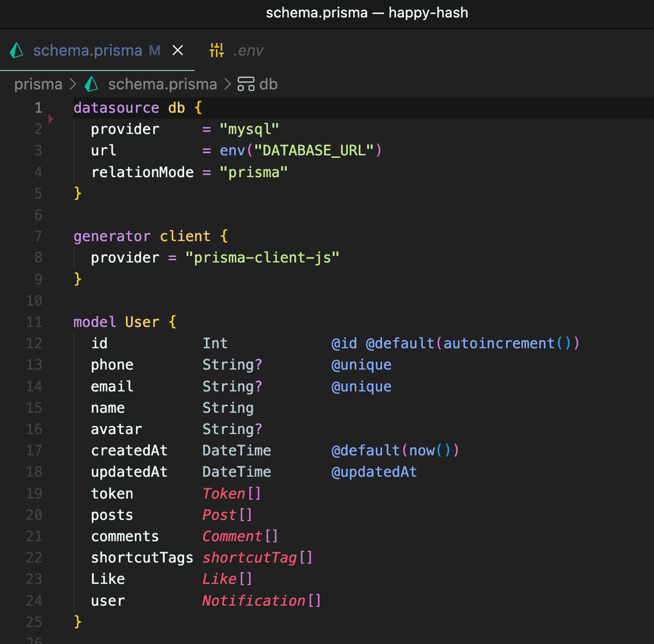This screenshot has height=644, width=654.
Task: Click the datasource keyword on line 1
Action: pos(116,108)
